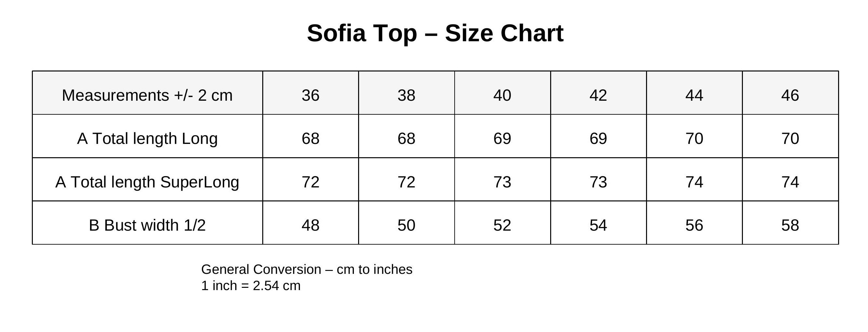Screen dimensions: 868x332
Task: Click the bust width value 54
Action: pos(598,225)
